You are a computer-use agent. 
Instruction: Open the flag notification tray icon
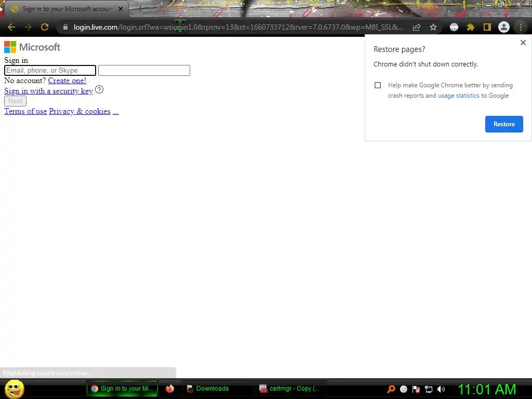(x=416, y=389)
